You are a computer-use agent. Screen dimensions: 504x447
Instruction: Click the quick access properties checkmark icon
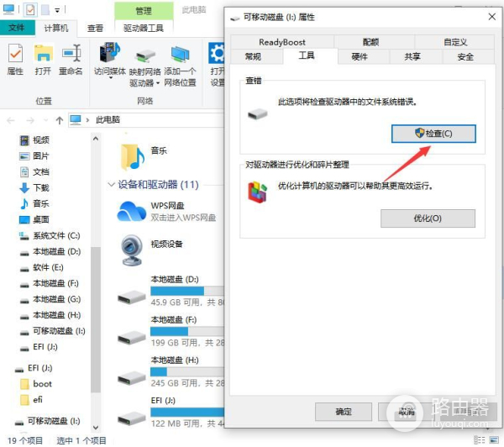(30, 10)
